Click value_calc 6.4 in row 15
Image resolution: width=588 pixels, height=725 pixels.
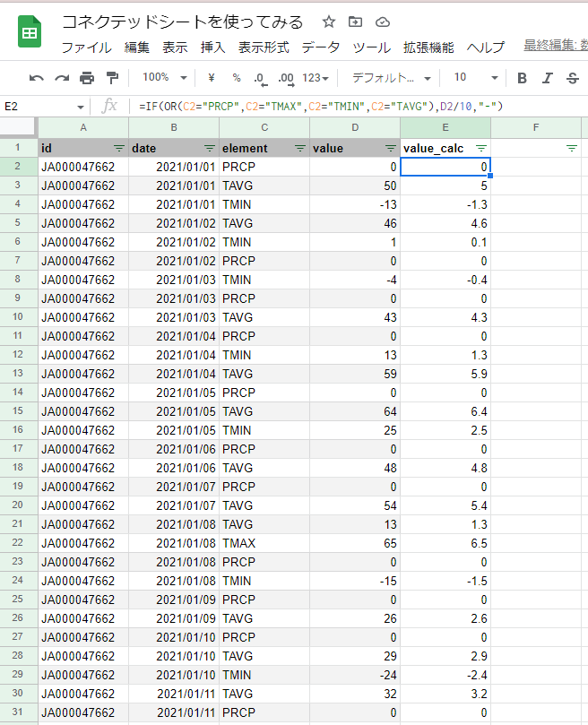445,411
